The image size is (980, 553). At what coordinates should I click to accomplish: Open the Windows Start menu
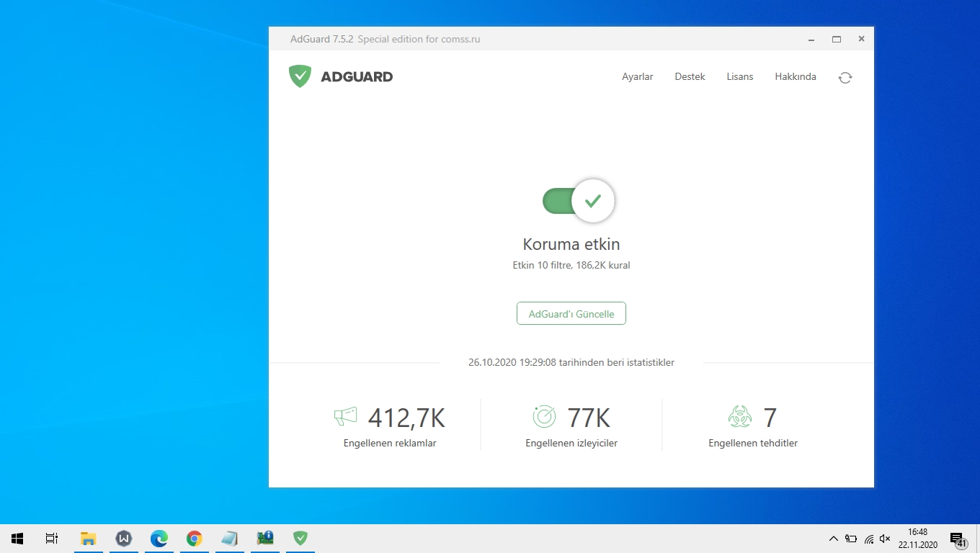(x=17, y=538)
